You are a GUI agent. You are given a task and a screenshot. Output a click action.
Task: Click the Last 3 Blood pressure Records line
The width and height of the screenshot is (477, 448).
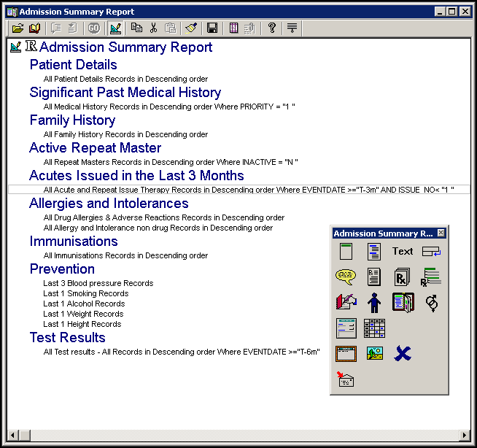click(98, 283)
